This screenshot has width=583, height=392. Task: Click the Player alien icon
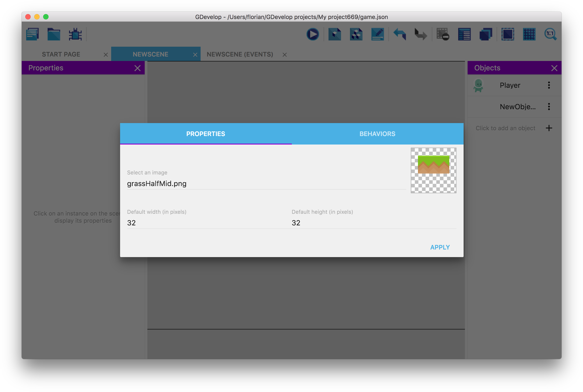coord(478,85)
